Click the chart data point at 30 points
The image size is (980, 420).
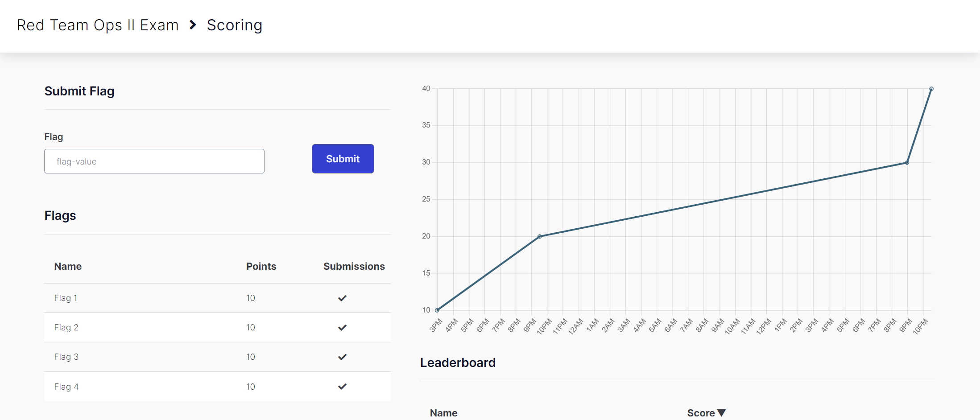click(907, 163)
